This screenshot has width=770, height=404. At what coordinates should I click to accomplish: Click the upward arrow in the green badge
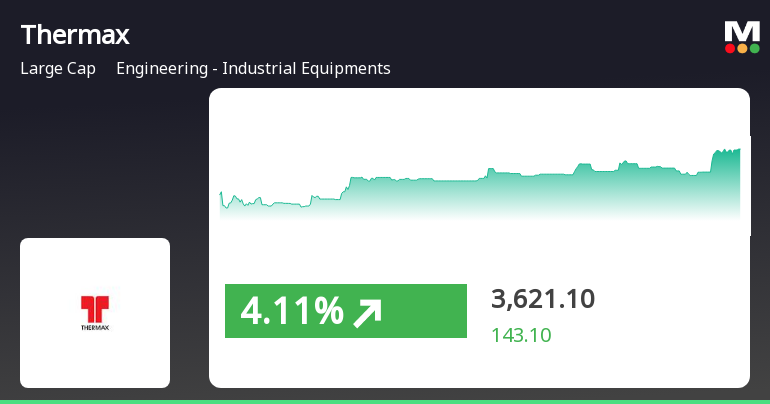pyautogui.click(x=367, y=312)
